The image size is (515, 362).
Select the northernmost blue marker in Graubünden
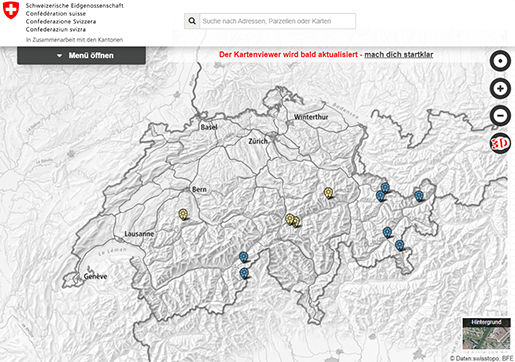pyautogui.click(x=385, y=188)
